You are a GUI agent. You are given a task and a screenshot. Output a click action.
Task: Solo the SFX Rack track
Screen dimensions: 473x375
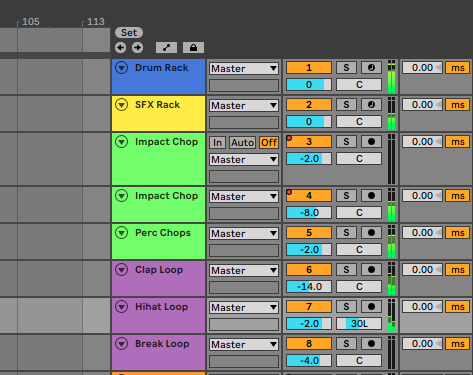(x=346, y=105)
